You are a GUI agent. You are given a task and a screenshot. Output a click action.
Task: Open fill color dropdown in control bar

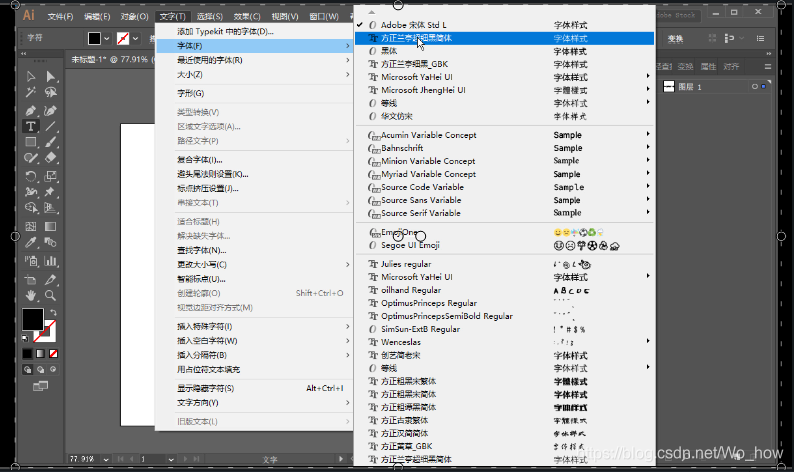pos(107,38)
